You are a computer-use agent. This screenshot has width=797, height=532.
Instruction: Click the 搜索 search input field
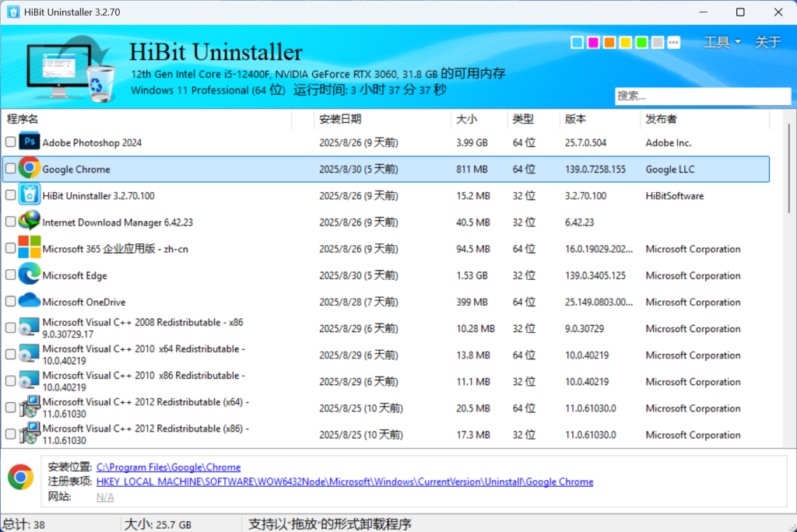tap(702, 96)
